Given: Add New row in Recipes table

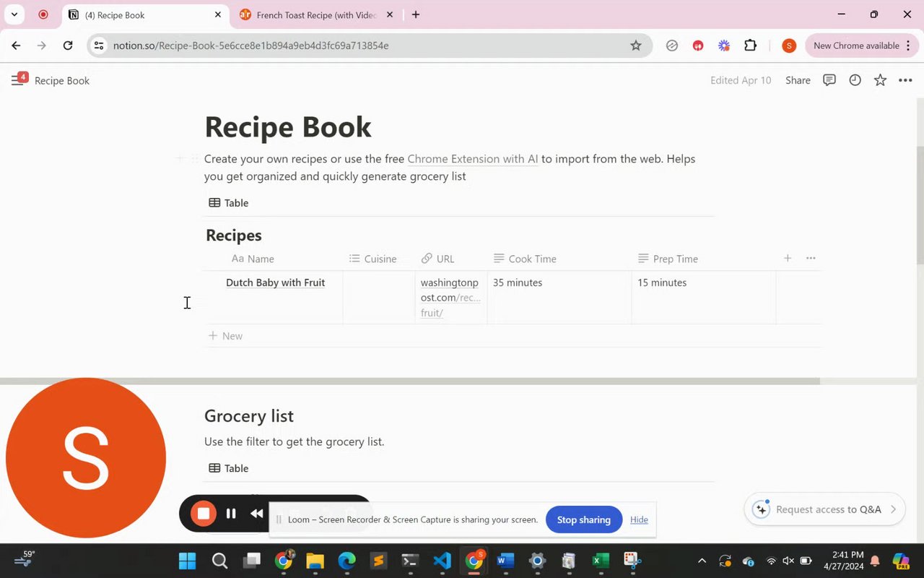Looking at the screenshot, I should click(226, 336).
